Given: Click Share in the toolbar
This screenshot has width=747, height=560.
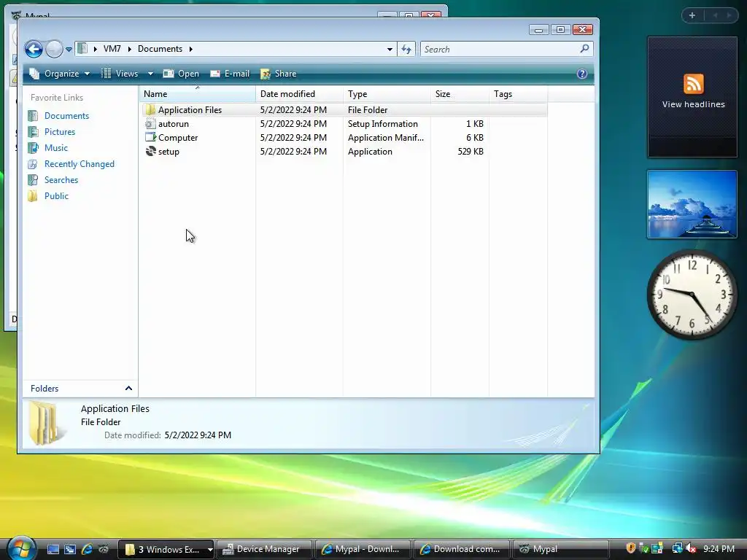Looking at the screenshot, I should coord(279,74).
